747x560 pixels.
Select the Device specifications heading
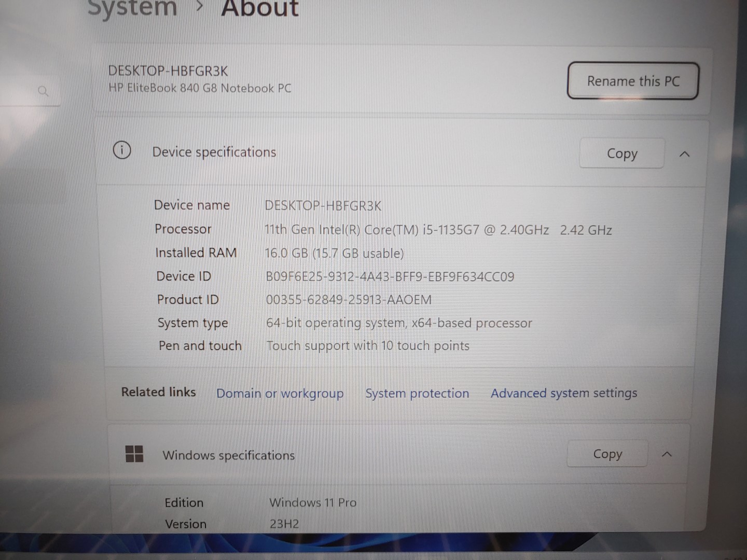[x=214, y=152]
